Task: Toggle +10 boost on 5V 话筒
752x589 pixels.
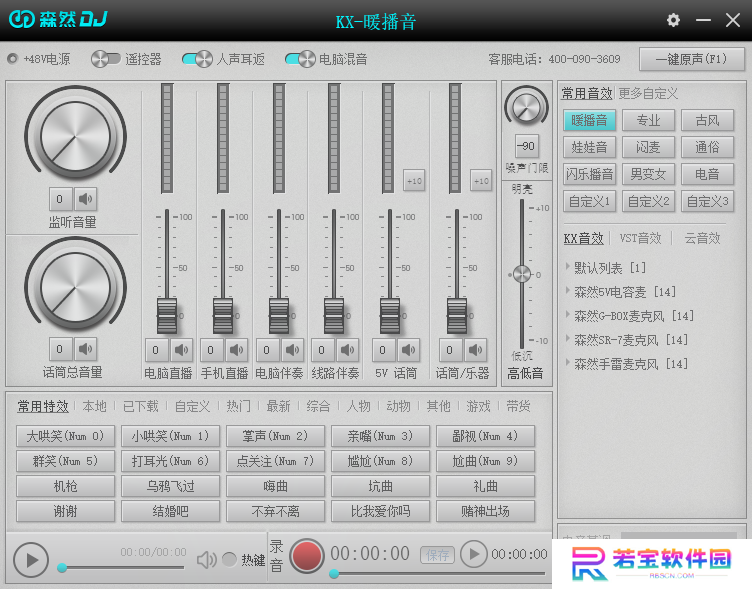Action: click(x=414, y=181)
